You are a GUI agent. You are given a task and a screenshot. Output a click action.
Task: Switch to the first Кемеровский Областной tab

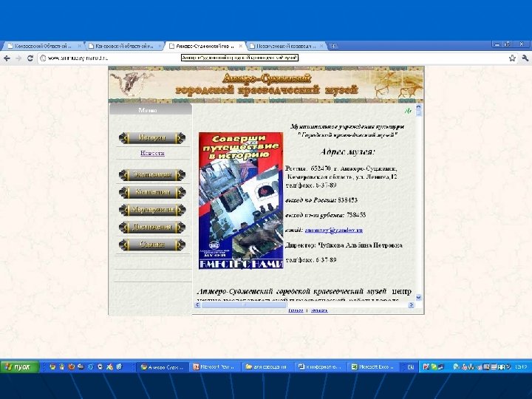click(x=43, y=46)
